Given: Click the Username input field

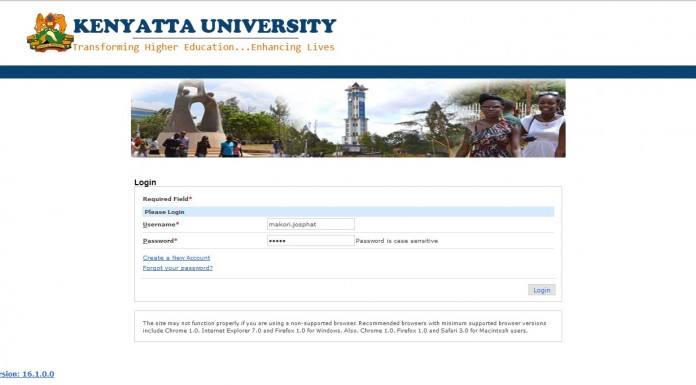Looking at the screenshot, I should pos(311,224).
